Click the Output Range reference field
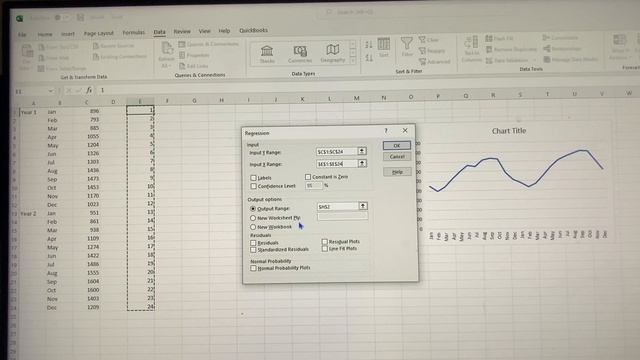The width and height of the screenshot is (640, 360). [338, 207]
